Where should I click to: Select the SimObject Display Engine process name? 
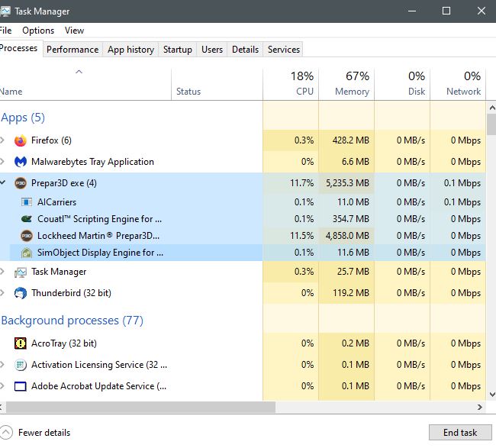100,253
